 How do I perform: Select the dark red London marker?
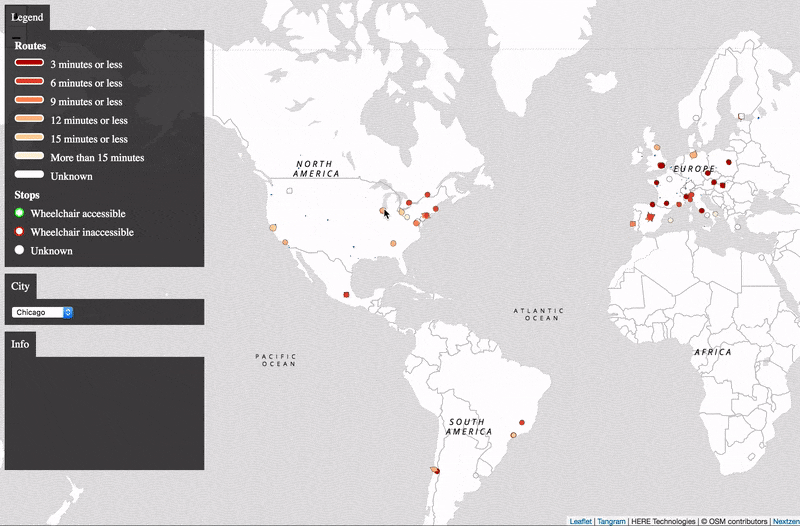point(661,165)
